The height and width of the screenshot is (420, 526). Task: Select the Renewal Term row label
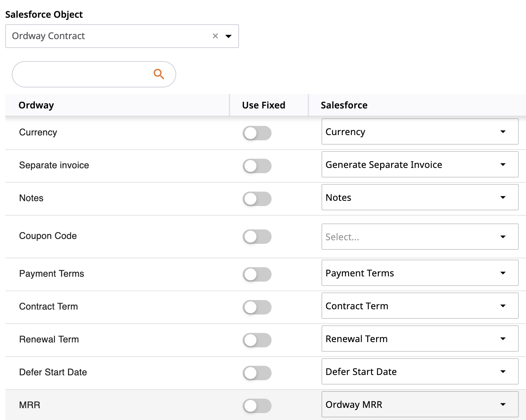49,339
